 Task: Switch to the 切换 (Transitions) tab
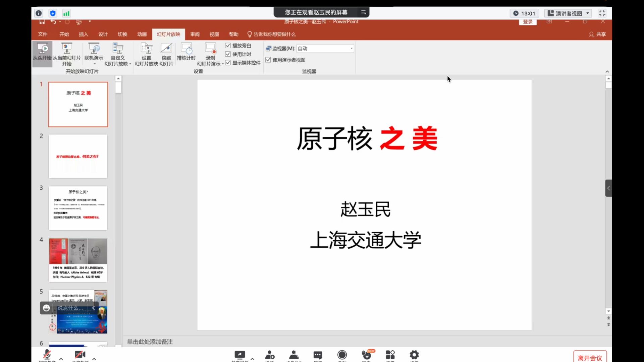[122, 34]
